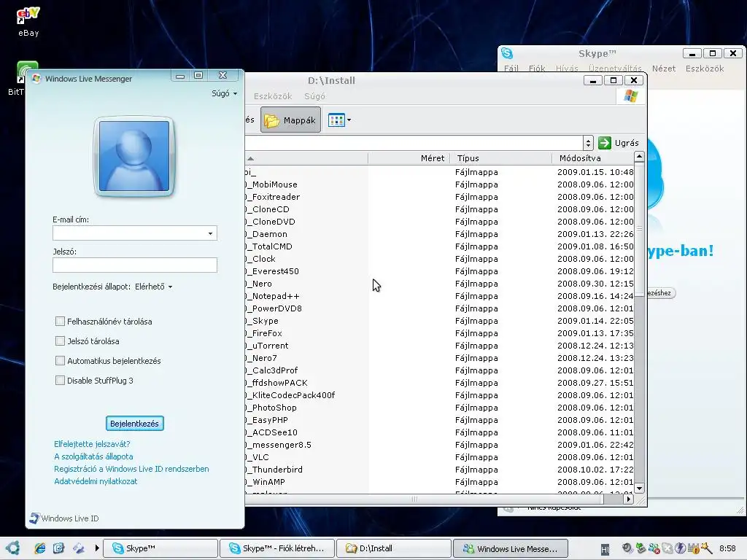Viewport: 747px width, 560px height.
Task: Open the views dropdown arrow in Explorer toolbar
Action: (x=349, y=120)
